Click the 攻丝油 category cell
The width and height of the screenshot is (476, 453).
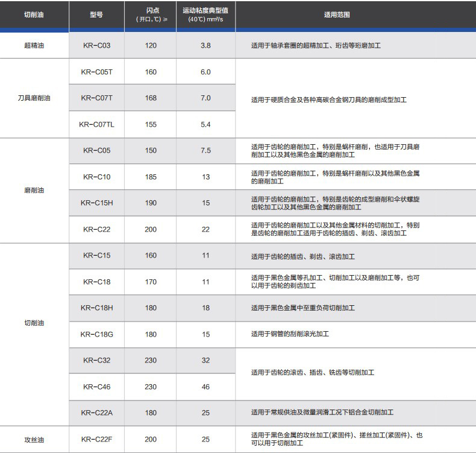[34, 440]
